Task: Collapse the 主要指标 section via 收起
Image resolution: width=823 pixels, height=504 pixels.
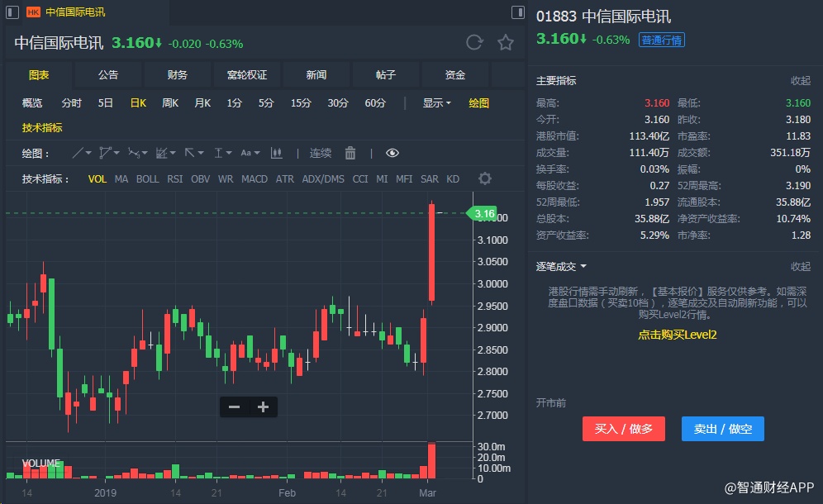Action: 801,80
